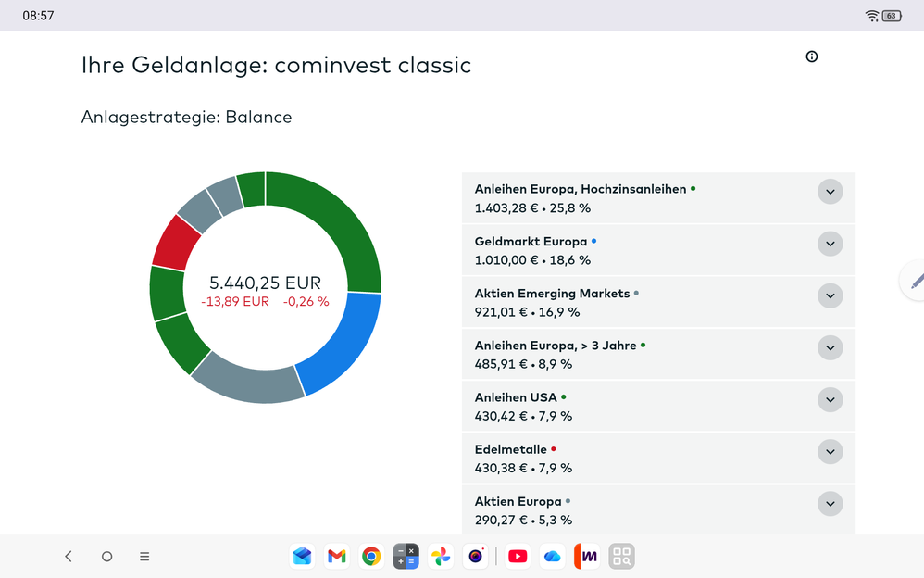Tap the home circle navigation button

[106, 556]
